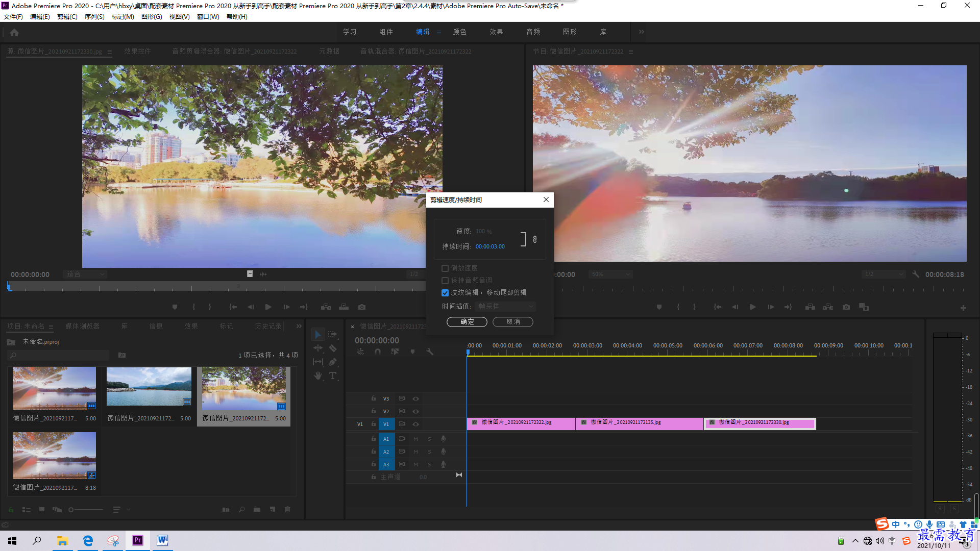The width and height of the screenshot is (980, 551).
Task: Select the Pen tool
Action: [x=333, y=362]
